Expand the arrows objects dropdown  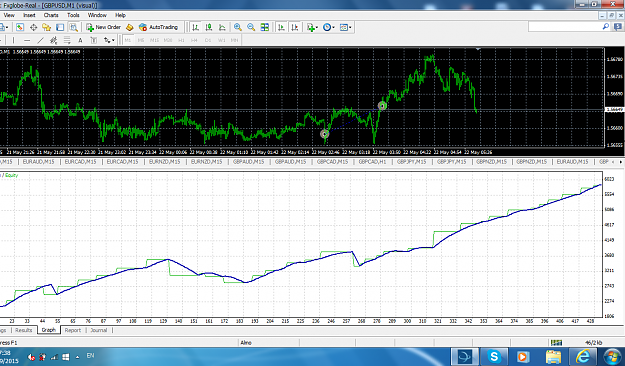tap(109, 40)
